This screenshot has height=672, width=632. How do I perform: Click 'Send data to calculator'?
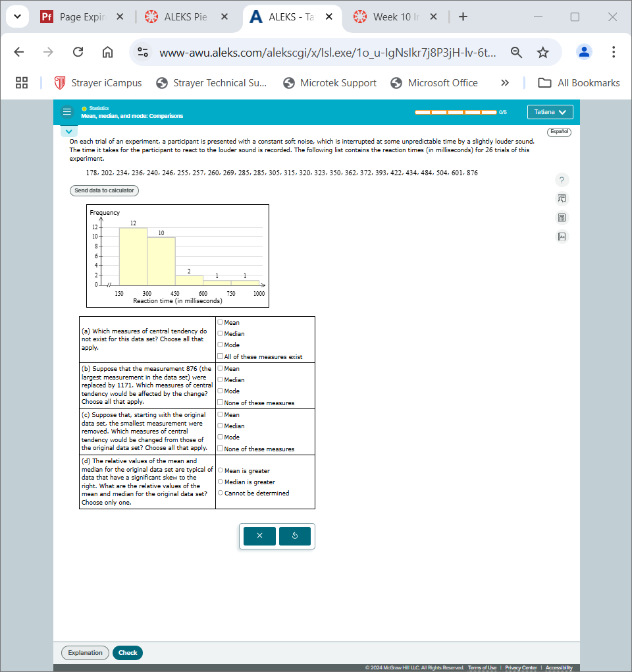point(104,190)
